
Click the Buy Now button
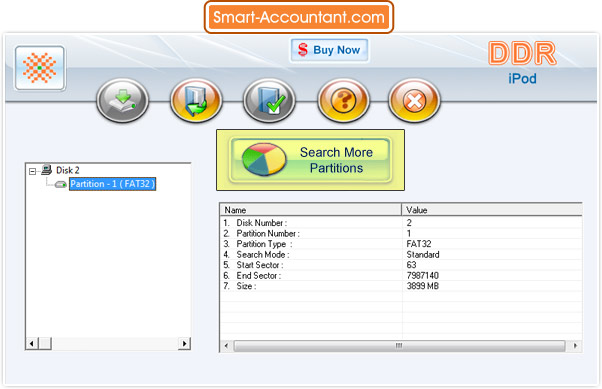pyautogui.click(x=329, y=50)
